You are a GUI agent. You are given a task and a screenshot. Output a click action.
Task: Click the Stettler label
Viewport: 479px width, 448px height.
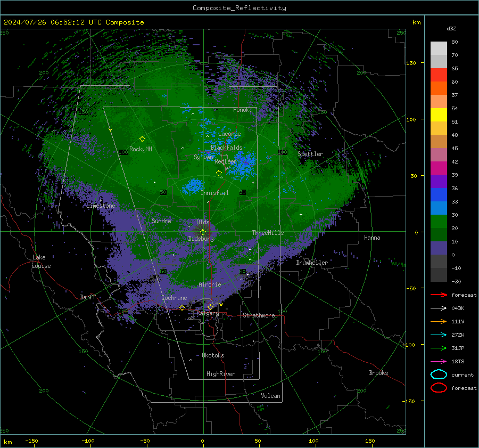pyautogui.click(x=310, y=154)
